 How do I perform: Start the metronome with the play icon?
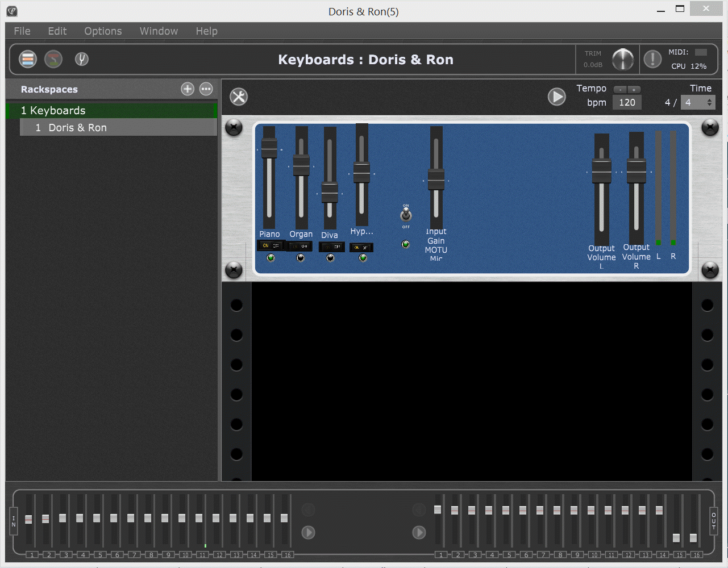coord(556,97)
